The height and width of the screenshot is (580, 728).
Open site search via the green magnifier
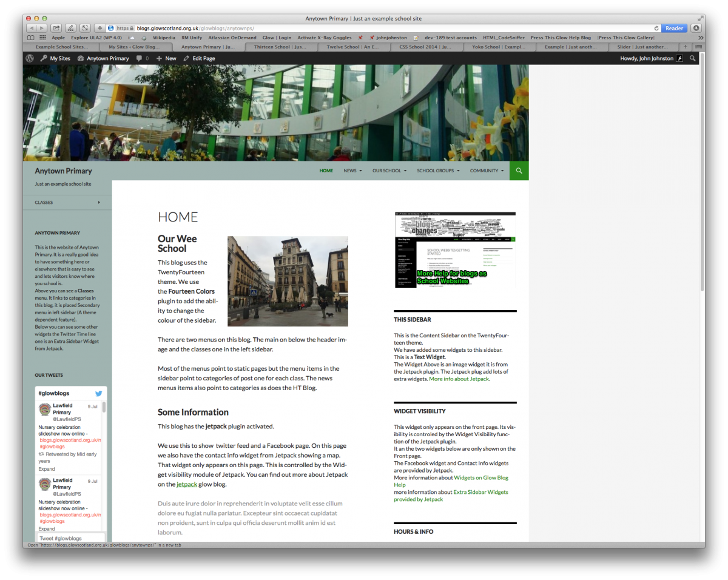(519, 170)
